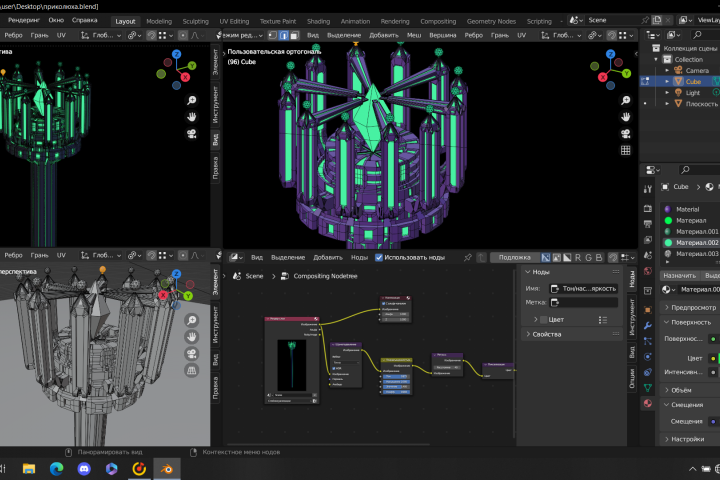Uncheck the 'Использовать ноды' checkbox
This screenshot has height=480, width=720.
pyautogui.click(x=379, y=257)
